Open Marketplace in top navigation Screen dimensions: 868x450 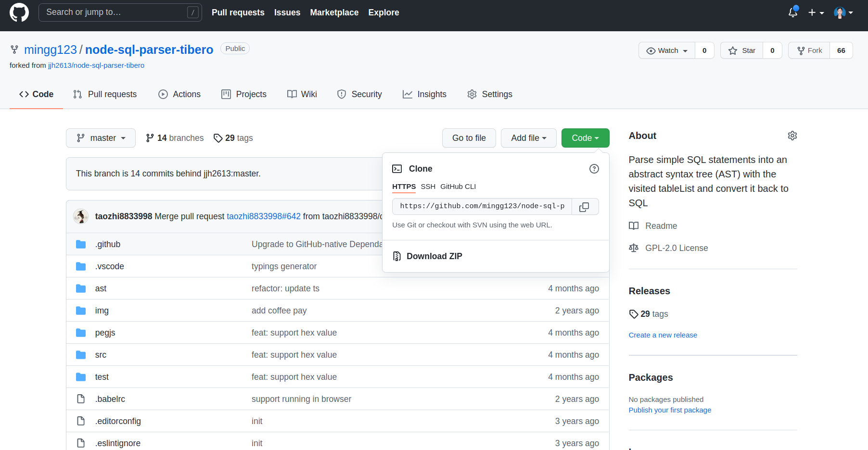click(334, 12)
